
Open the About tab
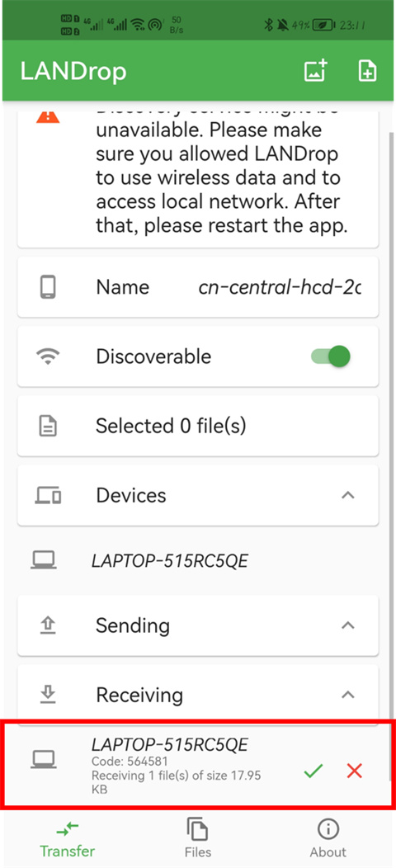pos(328,837)
